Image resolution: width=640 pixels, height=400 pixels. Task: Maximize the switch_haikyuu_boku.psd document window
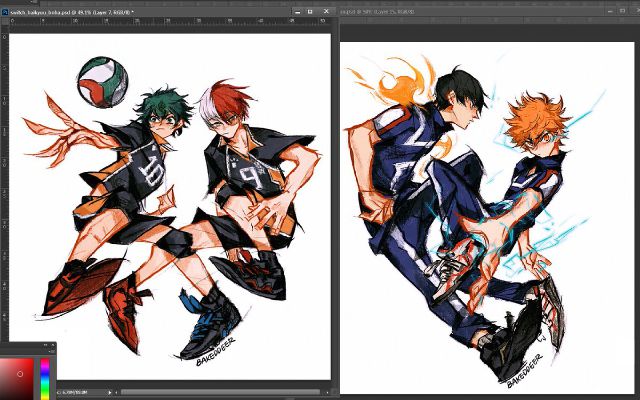pyautogui.click(x=310, y=12)
